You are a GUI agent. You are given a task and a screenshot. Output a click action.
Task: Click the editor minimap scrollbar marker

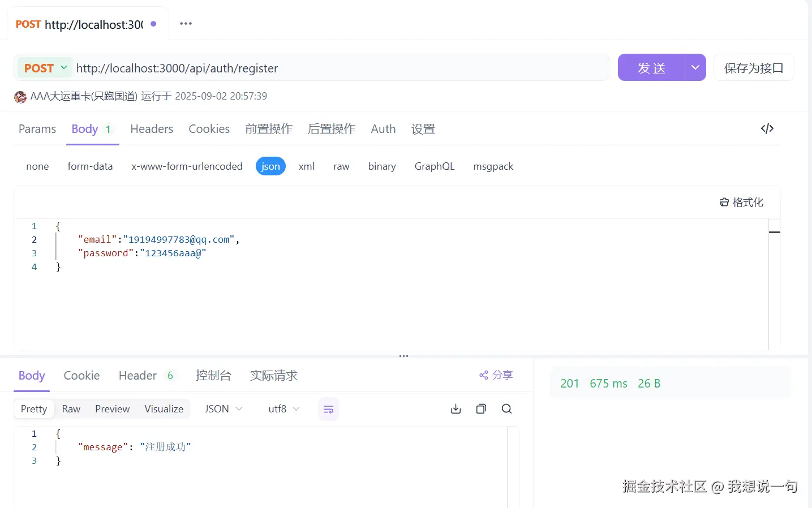tap(775, 232)
